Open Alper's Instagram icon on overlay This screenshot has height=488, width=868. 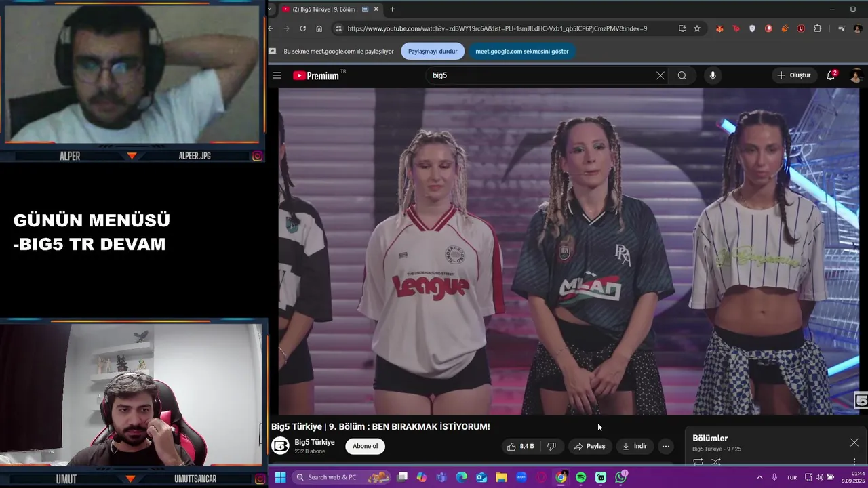coord(257,156)
